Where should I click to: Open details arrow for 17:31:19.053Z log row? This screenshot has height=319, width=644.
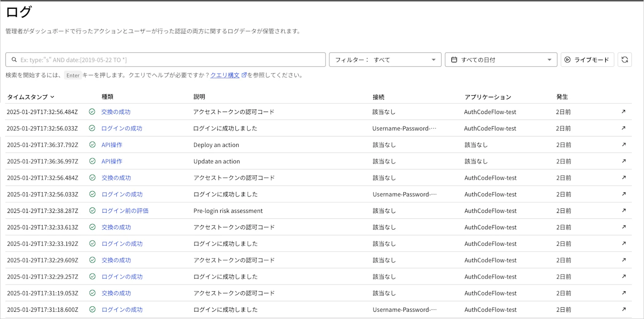[624, 293]
